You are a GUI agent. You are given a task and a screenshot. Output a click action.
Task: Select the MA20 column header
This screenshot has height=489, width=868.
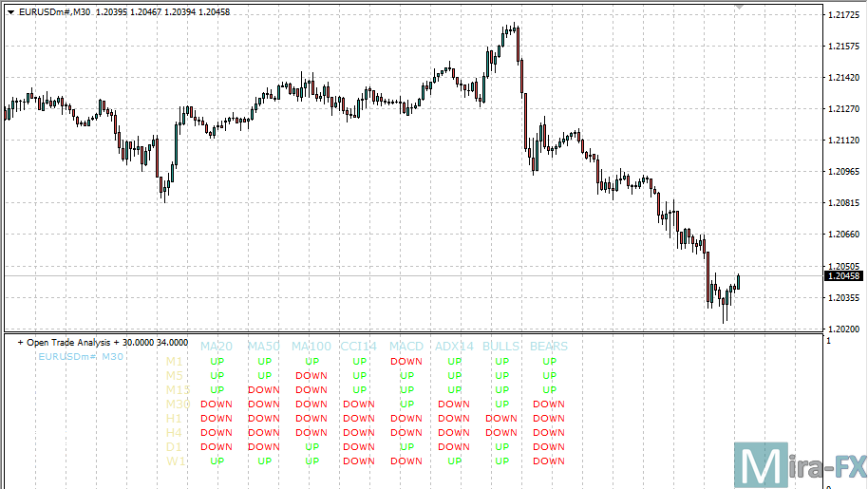[x=217, y=347]
